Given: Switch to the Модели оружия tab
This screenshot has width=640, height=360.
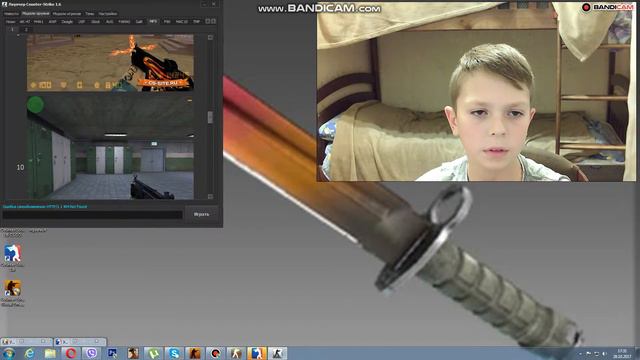Looking at the screenshot, I should click(36, 13).
